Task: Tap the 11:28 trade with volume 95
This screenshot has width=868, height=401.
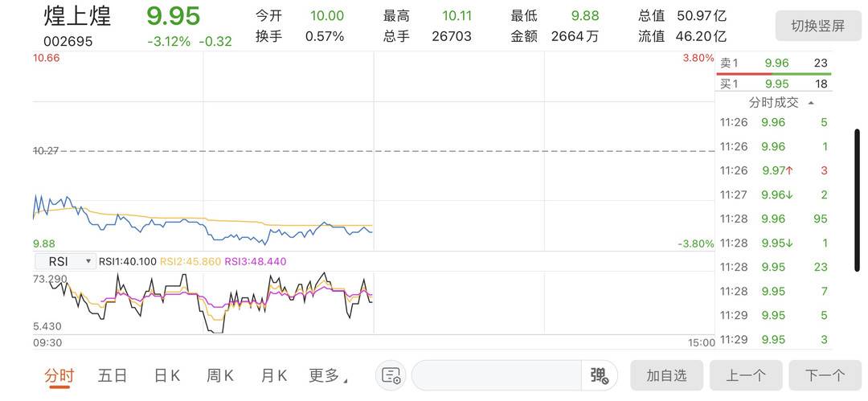Action: pyautogui.click(x=773, y=219)
